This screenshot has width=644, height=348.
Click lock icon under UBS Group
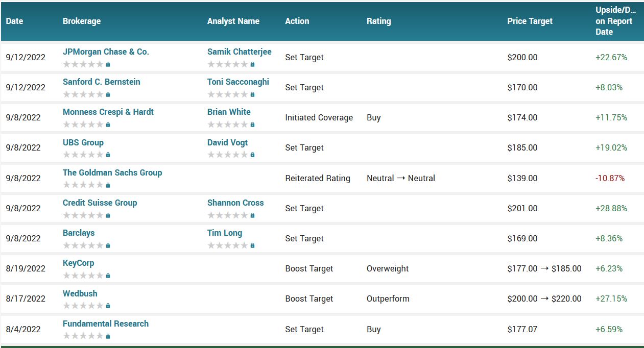coord(108,155)
